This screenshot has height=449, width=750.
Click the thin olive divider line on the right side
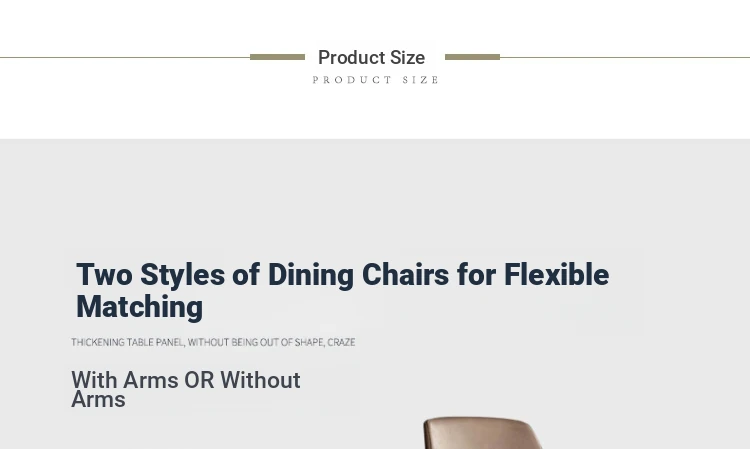click(625, 57)
